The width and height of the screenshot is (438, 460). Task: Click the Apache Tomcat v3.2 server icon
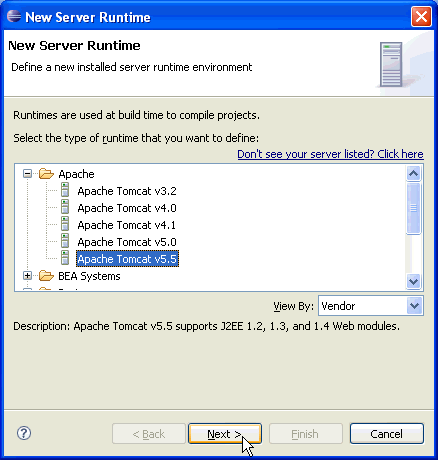[65, 190]
